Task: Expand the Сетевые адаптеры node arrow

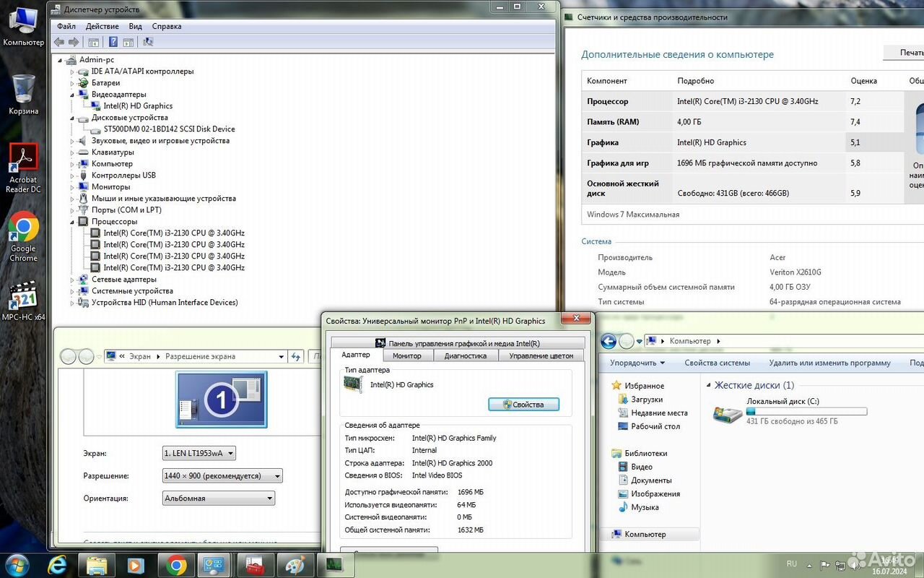Action: tap(72, 280)
